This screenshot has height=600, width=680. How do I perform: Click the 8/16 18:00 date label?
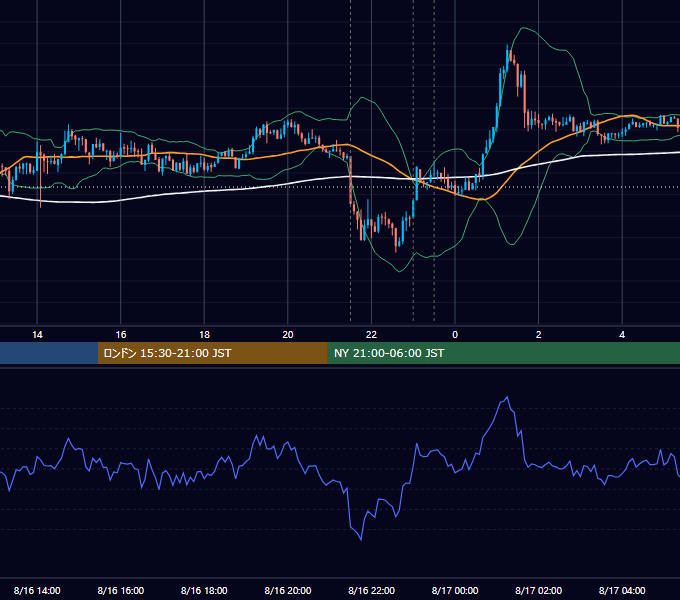point(204,590)
